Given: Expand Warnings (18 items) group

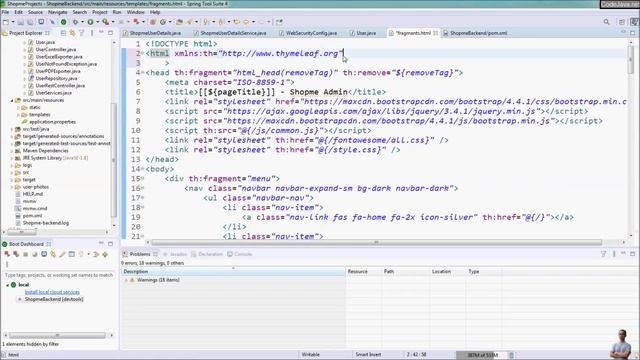Looking at the screenshot, I should tap(126, 280).
